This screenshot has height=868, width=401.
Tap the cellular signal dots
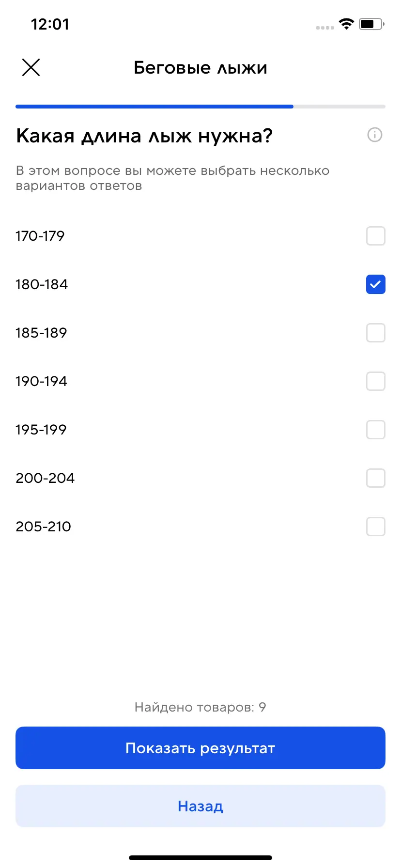(x=325, y=27)
